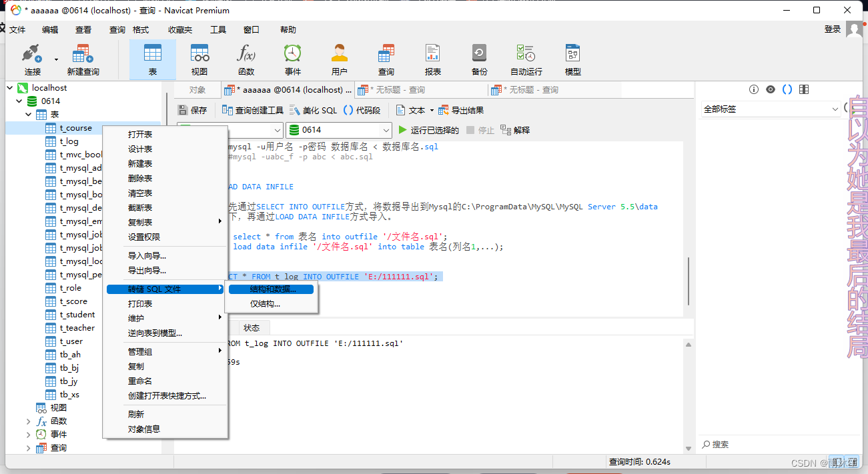Viewport: 868px width, 474px height.
Task: Click the 保存 save button
Action: pos(192,110)
